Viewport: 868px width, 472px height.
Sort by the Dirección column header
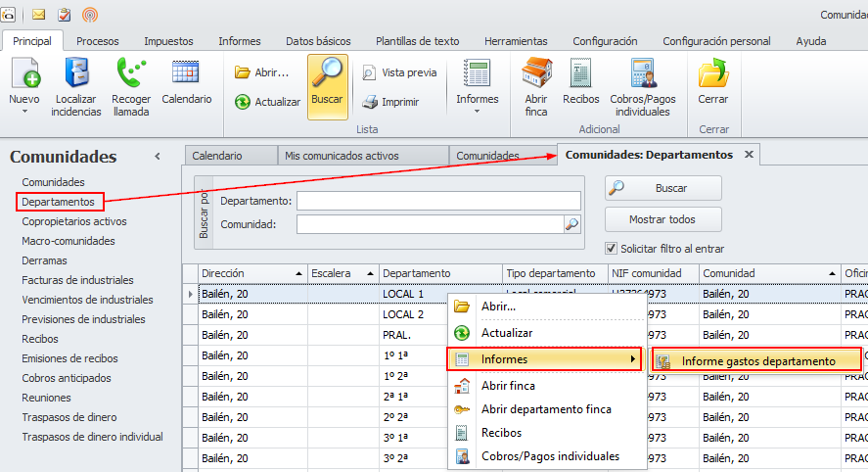tap(245, 273)
